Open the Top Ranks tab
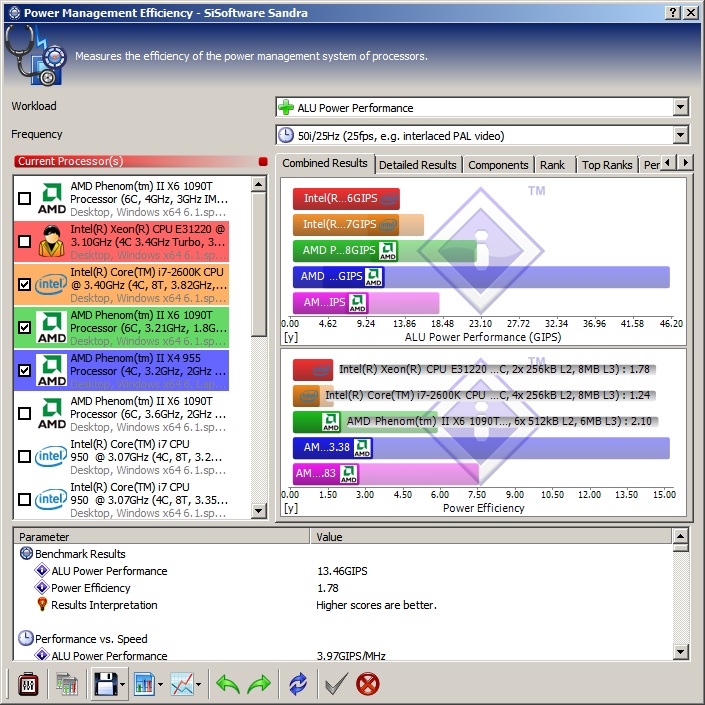This screenshot has width=705, height=705. (607, 165)
